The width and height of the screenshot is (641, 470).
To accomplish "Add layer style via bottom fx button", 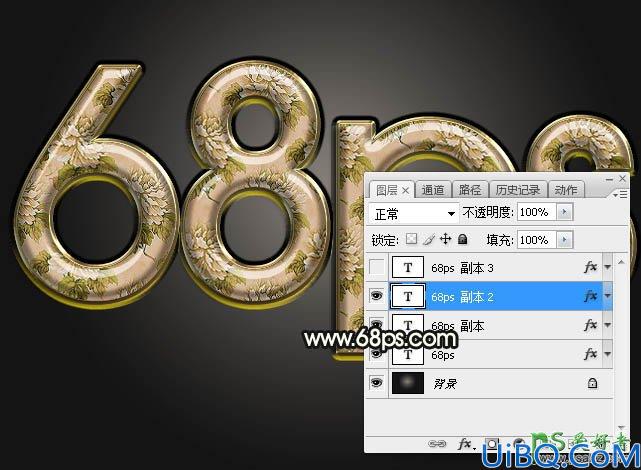I will click(x=465, y=443).
